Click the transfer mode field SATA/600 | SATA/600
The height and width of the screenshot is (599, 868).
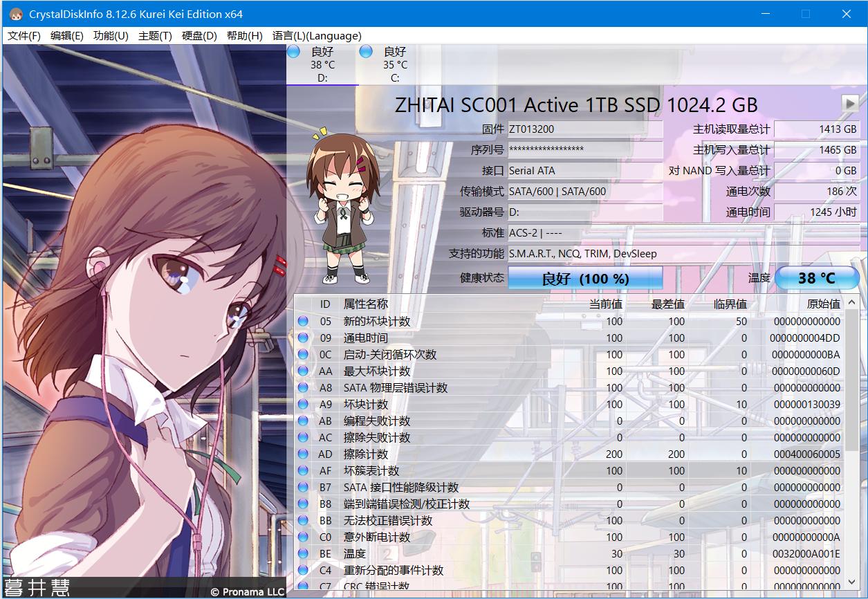tap(585, 191)
